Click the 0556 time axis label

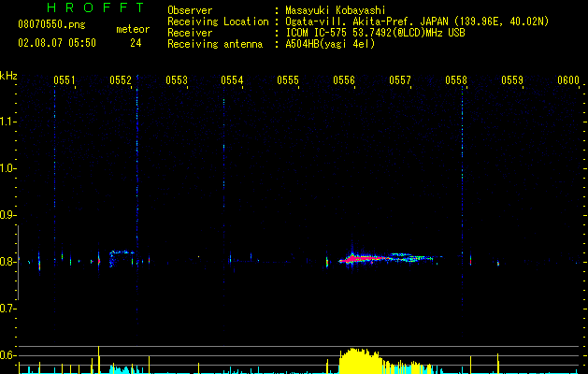(344, 80)
